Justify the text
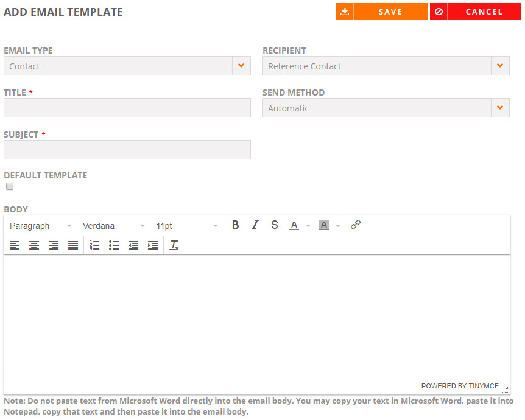525x420 pixels. (73, 245)
